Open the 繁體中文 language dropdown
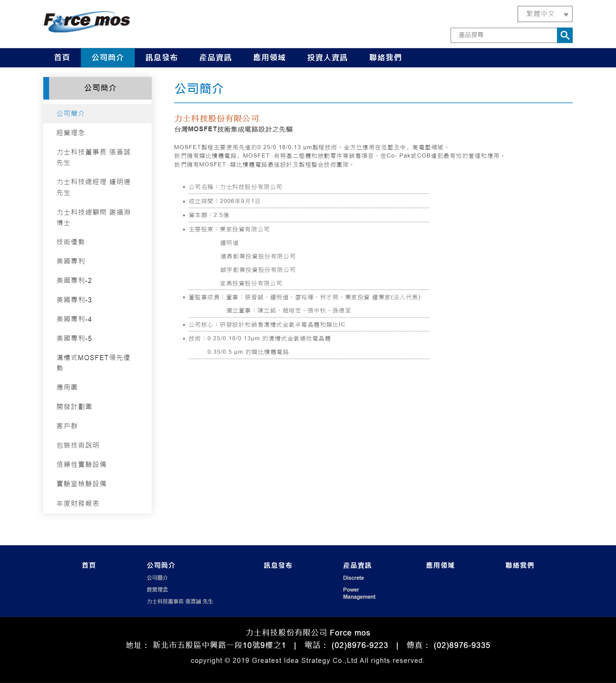Screen dimensions: 616x683 click(545, 14)
